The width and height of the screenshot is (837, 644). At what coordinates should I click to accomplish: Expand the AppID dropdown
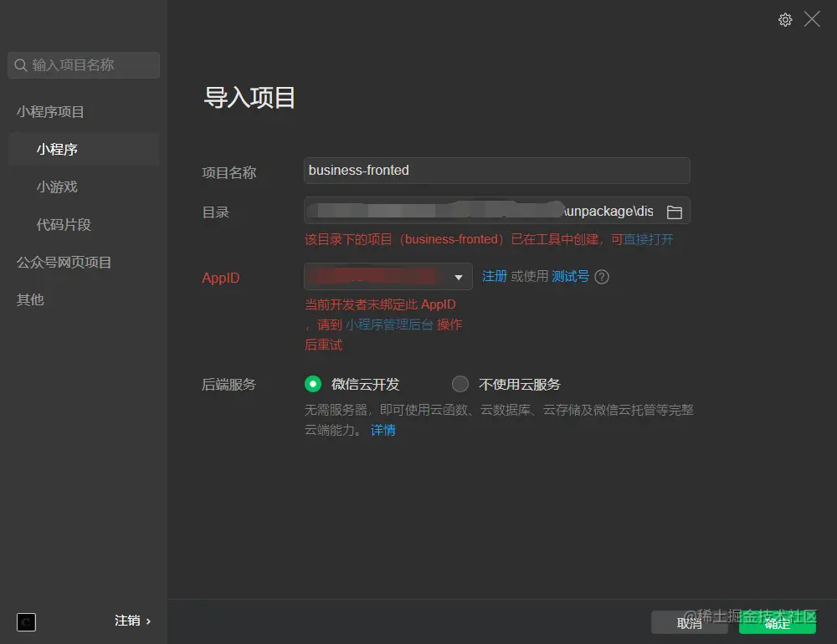pos(458,277)
